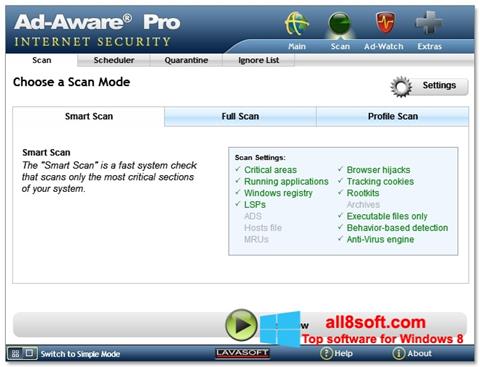Click Anti-Virus engine setting
480x367 pixels.
[x=380, y=239]
